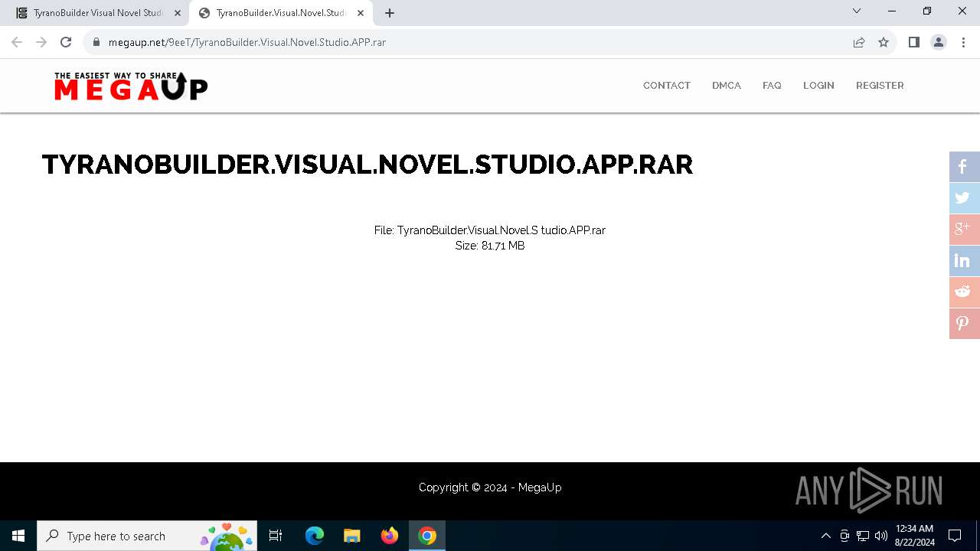Bookmark this page with star icon
This screenshot has width=980, height=551.
coord(884,42)
